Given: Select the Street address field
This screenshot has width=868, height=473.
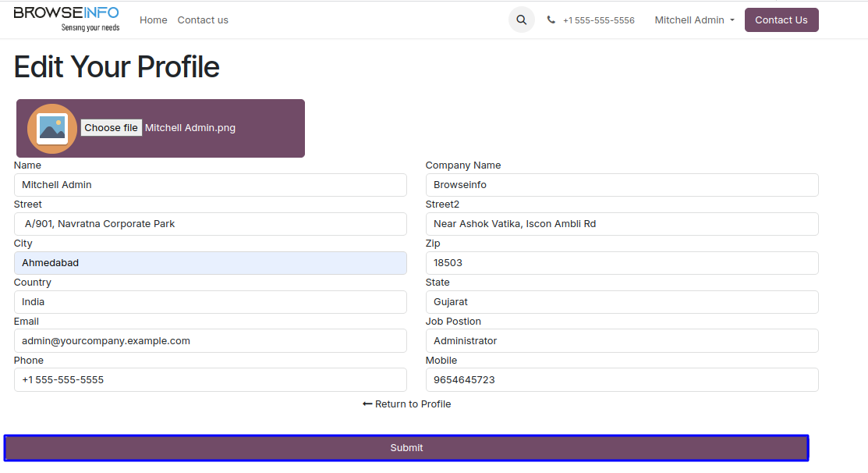Looking at the screenshot, I should point(211,224).
